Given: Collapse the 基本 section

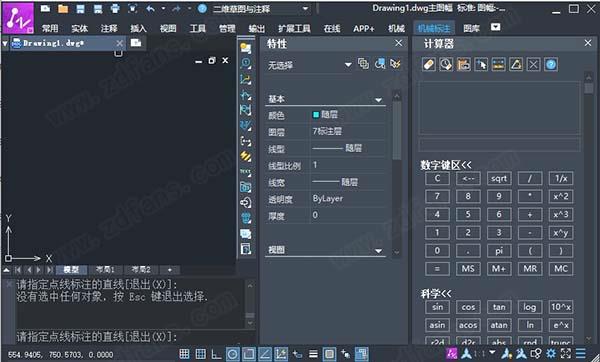Looking at the screenshot, I should (x=378, y=100).
